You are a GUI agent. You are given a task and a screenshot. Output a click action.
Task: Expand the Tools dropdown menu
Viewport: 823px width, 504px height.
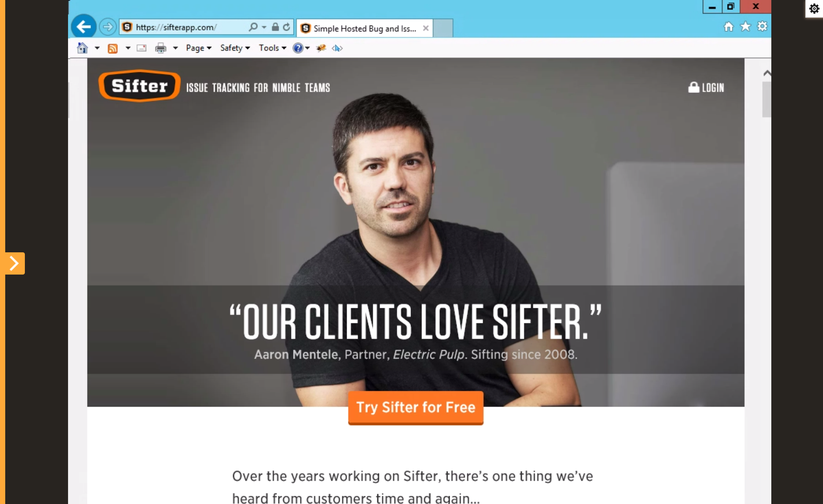(x=271, y=48)
